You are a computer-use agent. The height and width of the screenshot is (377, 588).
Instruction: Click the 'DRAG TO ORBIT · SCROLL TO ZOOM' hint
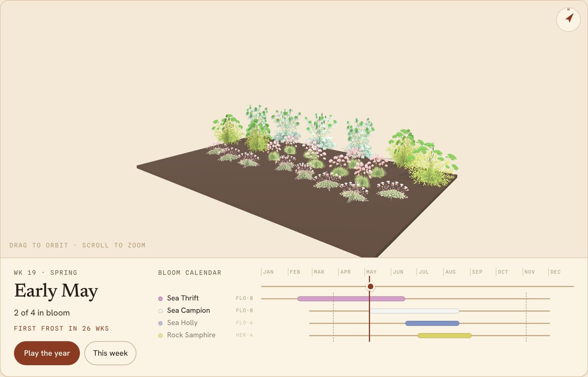(x=78, y=245)
